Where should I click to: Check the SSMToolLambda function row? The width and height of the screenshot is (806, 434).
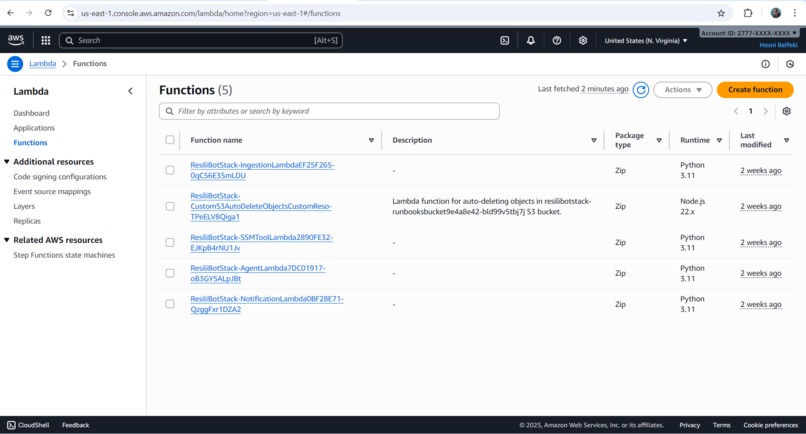click(x=170, y=242)
